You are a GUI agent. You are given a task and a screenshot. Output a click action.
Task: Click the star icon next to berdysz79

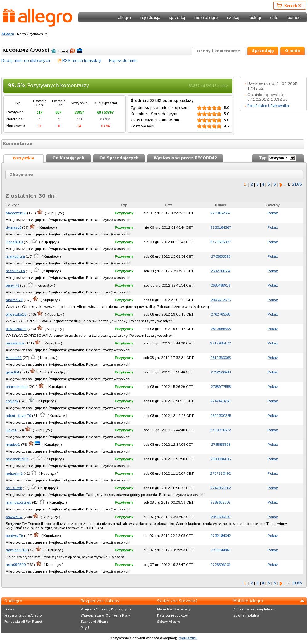tap(36, 535)
